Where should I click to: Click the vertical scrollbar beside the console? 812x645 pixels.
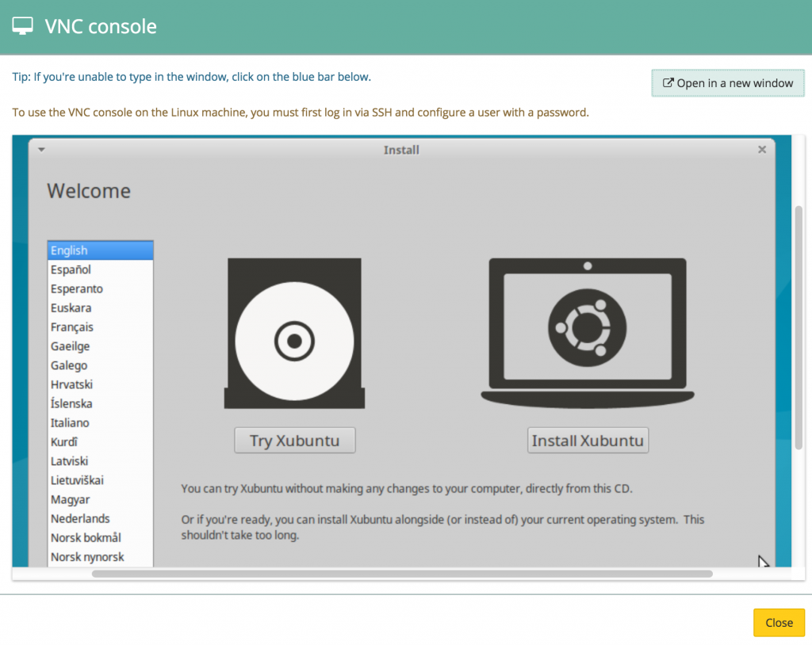pyautogui.click(x=799, y=327)
